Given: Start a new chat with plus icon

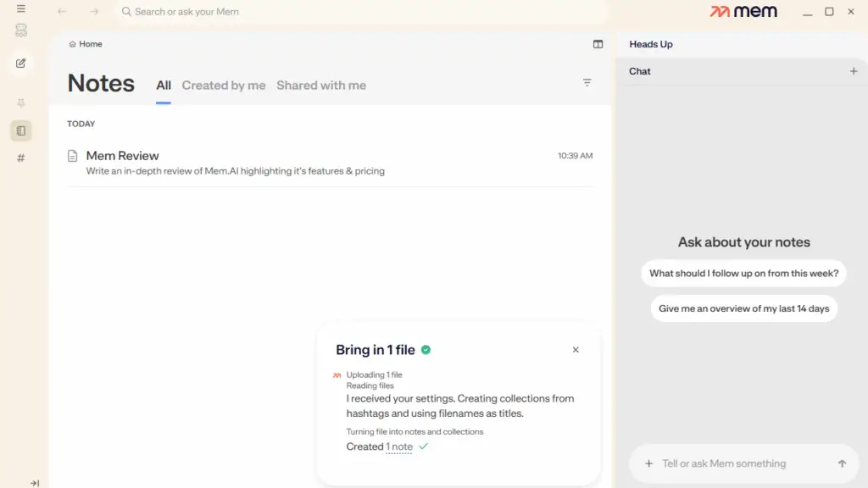Looking at the screenshot, I should click(854, 71).
